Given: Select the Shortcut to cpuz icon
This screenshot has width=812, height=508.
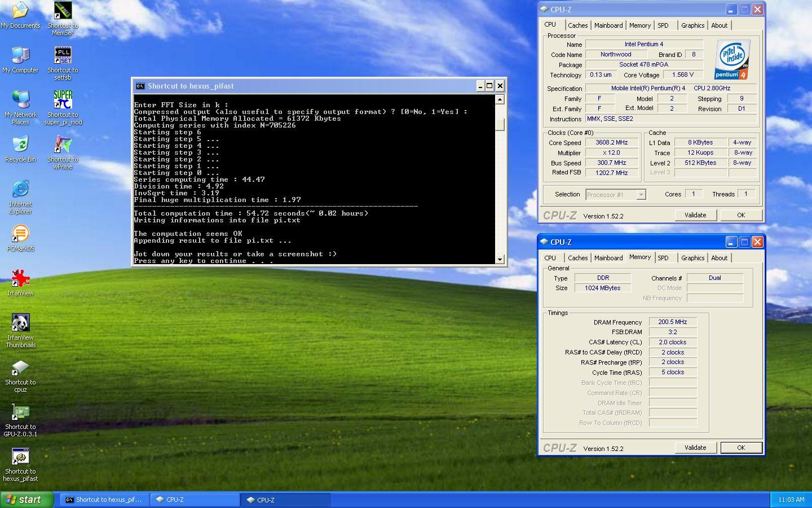Looking at the screenshot, I should coord(20,375).
